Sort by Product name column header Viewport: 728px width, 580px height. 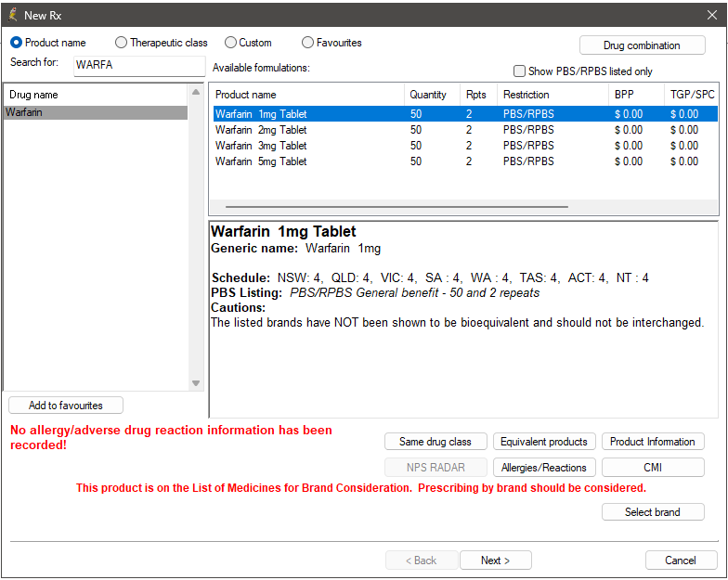tap(308, 95)
